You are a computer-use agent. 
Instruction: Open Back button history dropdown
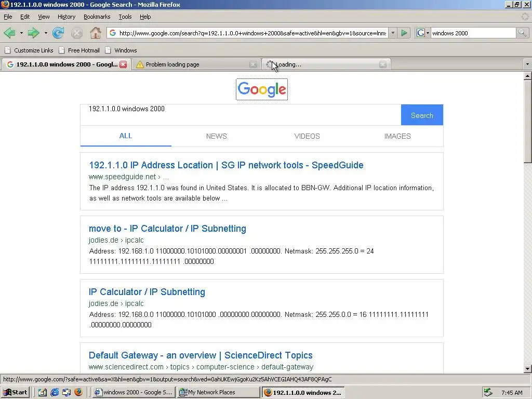21,33
